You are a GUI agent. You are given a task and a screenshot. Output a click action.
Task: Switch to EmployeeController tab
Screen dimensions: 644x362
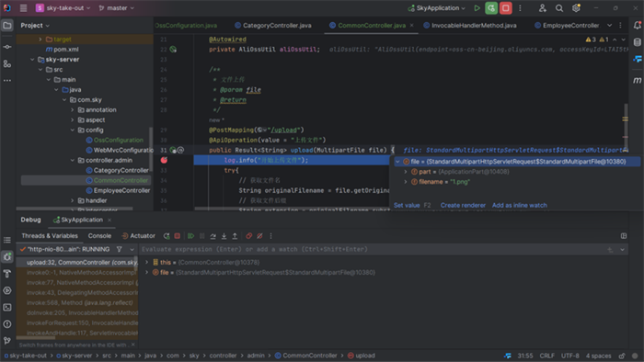pos(567,26)
